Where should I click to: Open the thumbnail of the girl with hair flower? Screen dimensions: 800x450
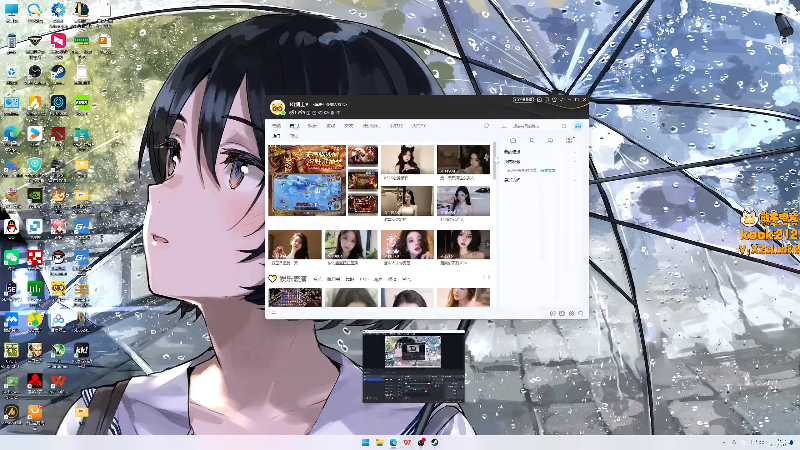point(463,159)
